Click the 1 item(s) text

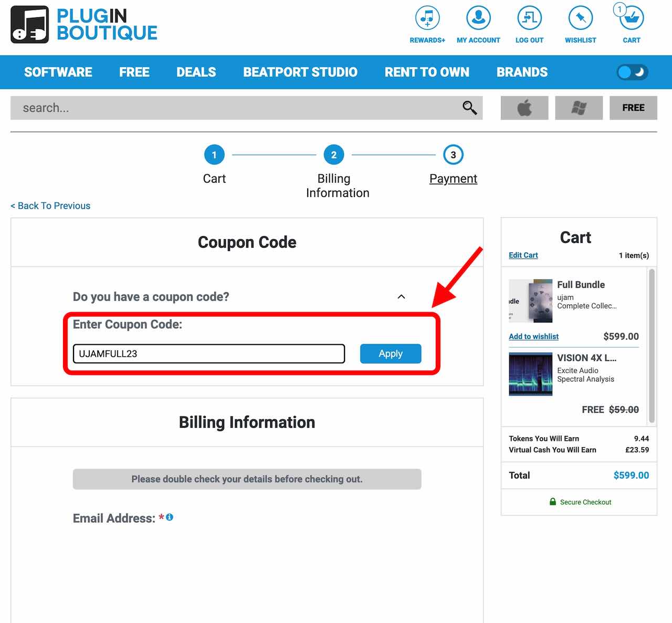pyautogui.click(x=634, y=256)
